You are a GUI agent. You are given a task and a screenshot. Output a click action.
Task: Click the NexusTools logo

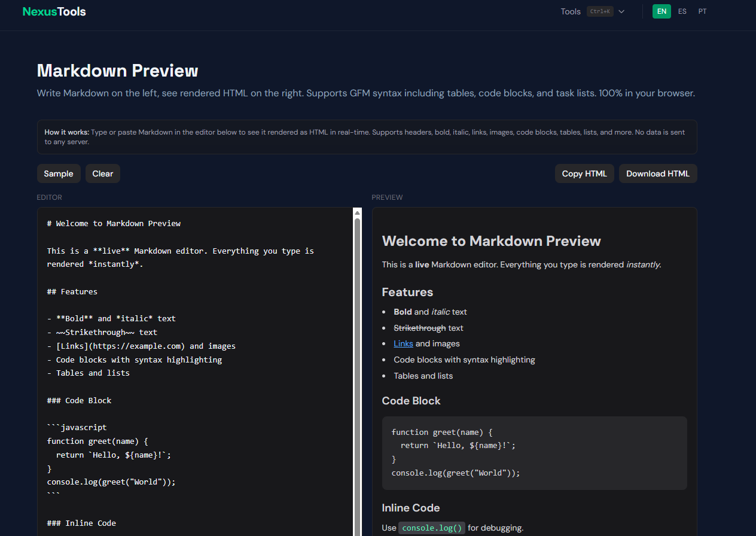[54, 11]
